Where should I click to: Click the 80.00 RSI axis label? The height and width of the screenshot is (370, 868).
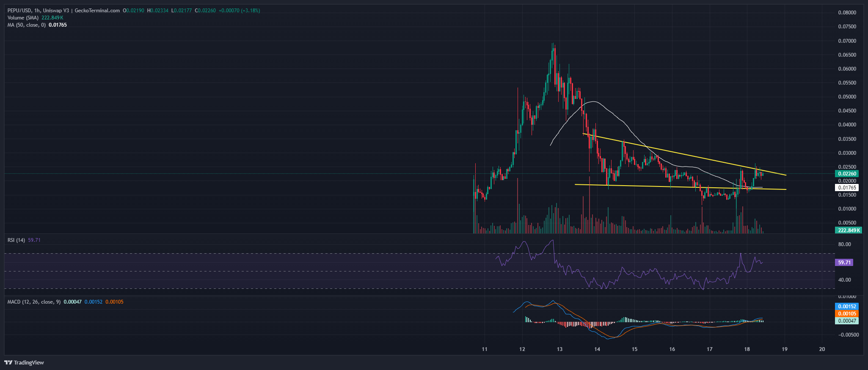point(844,244)
